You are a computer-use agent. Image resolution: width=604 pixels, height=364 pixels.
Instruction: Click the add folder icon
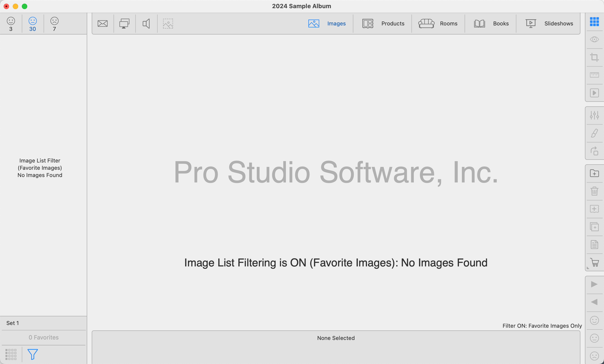click(594, 173)
